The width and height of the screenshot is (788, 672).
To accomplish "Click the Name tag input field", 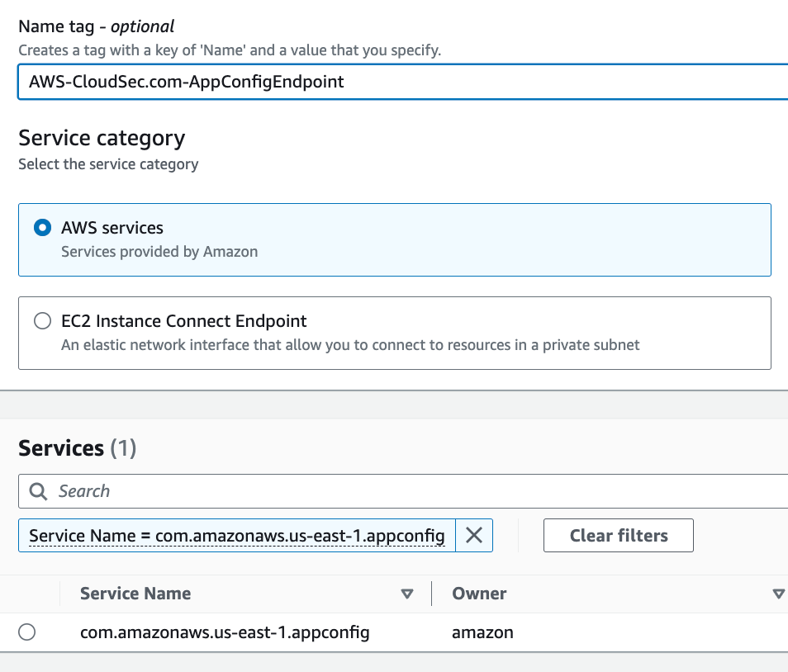I will tap(402, 82).
